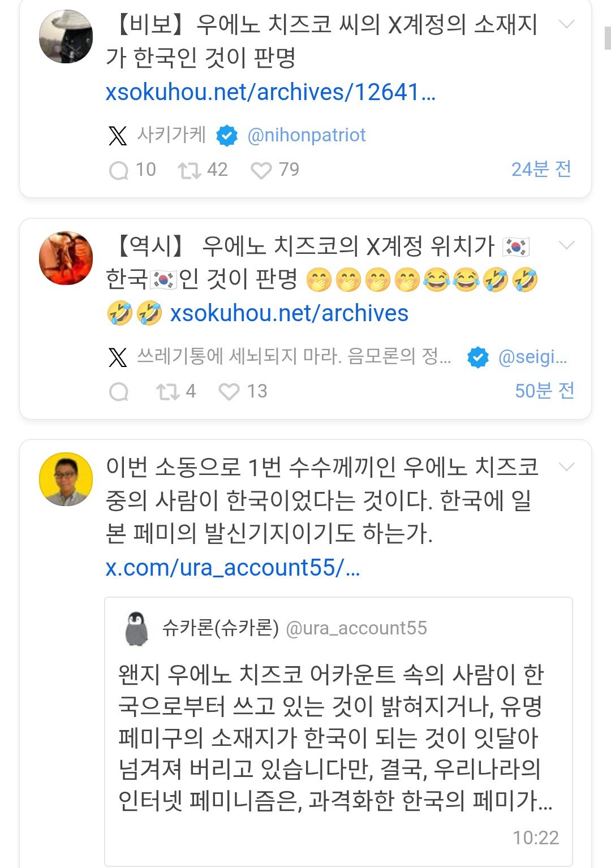Like the post with 79 hearts
The image size is (611, 868).
(x=261, y=170)
